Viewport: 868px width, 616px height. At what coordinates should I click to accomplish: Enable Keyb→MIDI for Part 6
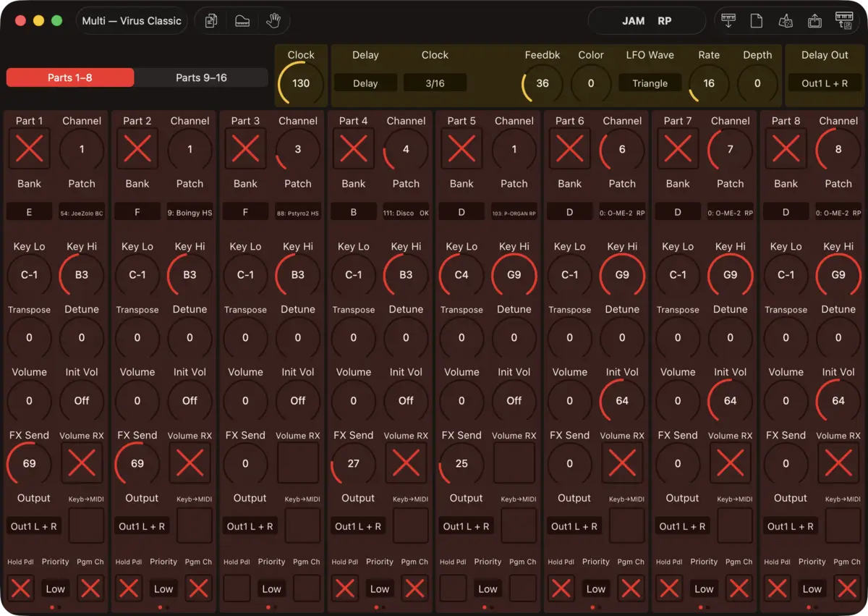[x=627, y=526]
